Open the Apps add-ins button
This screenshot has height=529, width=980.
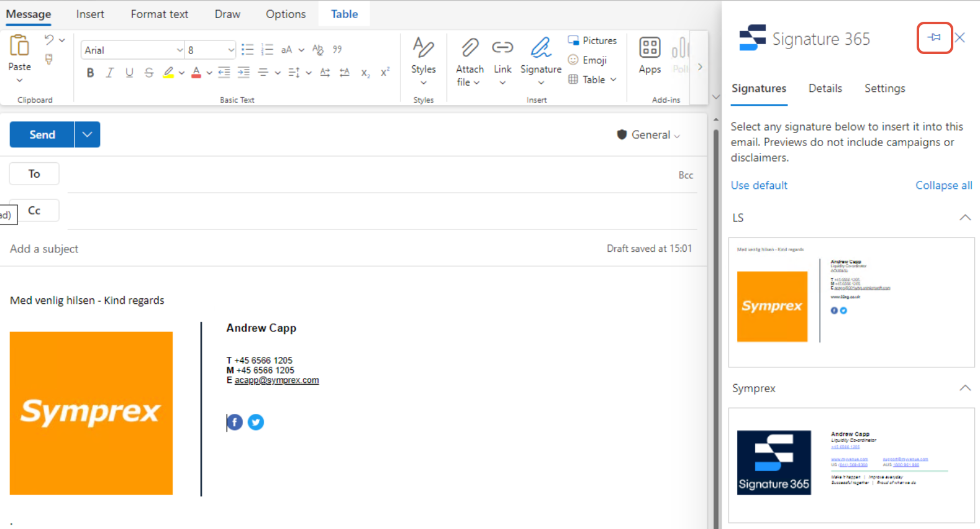tap(650, 55)
